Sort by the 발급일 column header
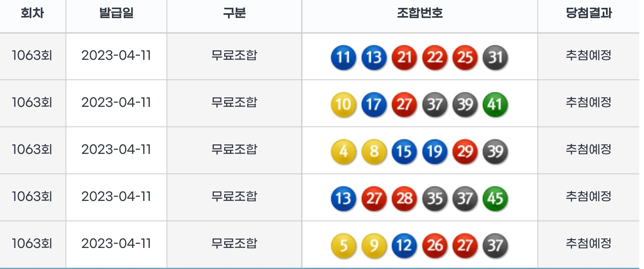The image size is (644, 269). 116,13
